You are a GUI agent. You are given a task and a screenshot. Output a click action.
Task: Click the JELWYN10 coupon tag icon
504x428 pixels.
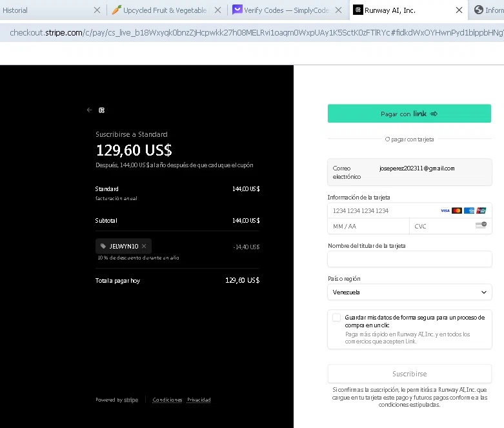point(103,246)
